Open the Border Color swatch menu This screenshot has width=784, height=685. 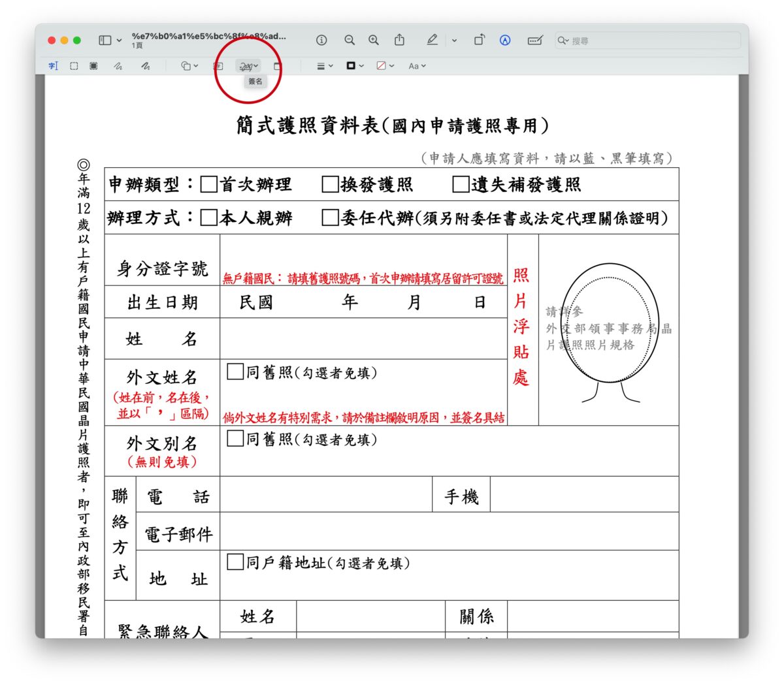pos(355,66)
